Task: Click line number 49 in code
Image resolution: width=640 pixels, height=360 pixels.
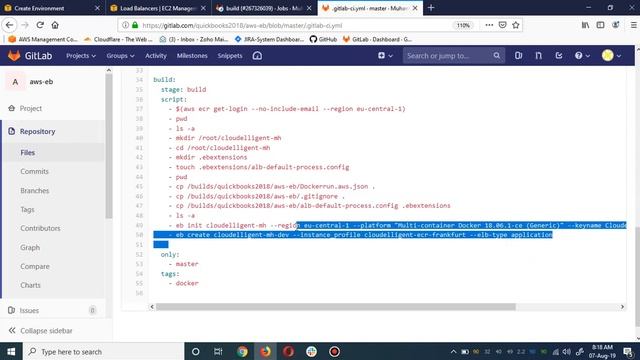Action: 139,225
